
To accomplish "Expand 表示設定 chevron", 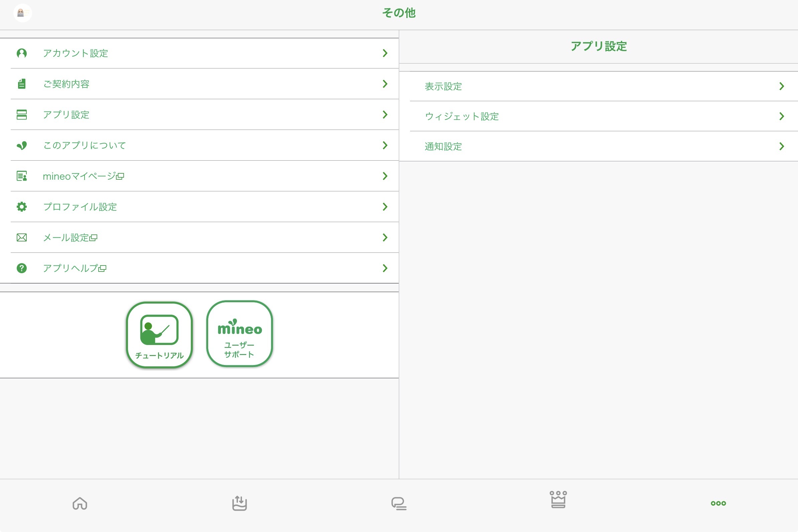I will 781,86.
